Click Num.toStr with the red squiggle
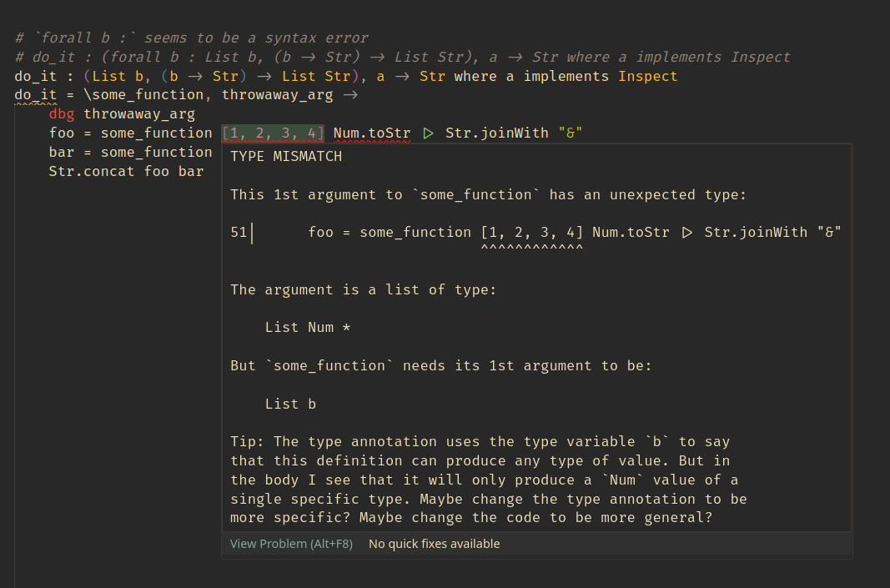 point(372,133)
